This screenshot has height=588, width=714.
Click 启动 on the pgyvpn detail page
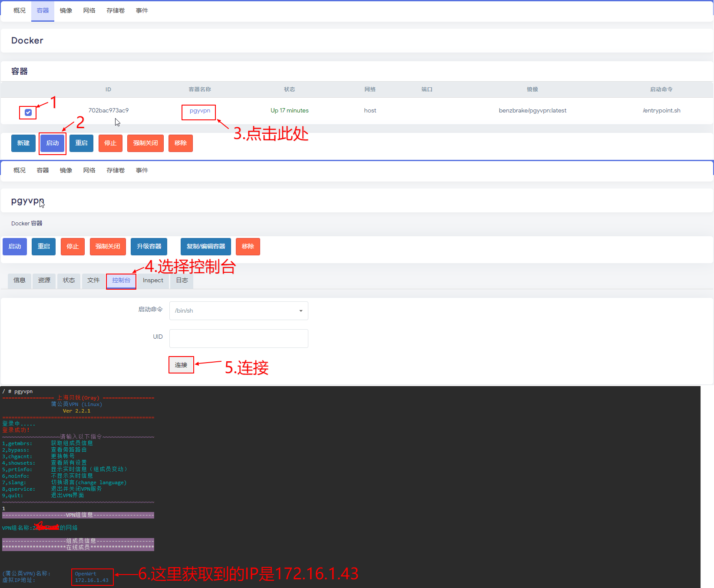[x=15, y=247]
